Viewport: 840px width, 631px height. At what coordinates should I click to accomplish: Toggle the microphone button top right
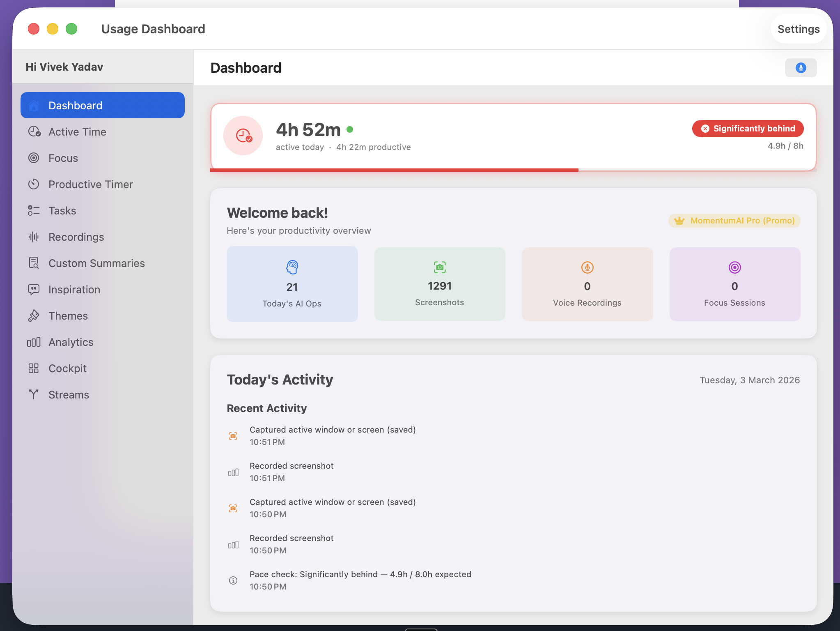(x=801, y=67)
